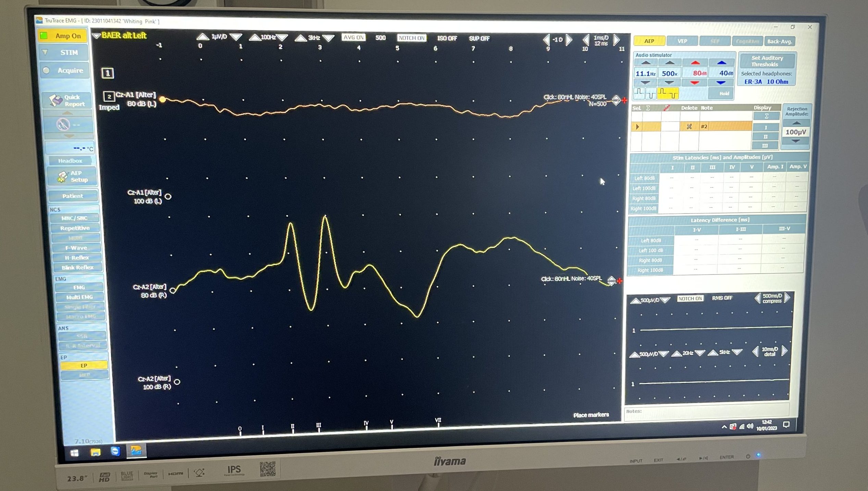
Task: Select trace 2 number box
Action: point(109,97)
